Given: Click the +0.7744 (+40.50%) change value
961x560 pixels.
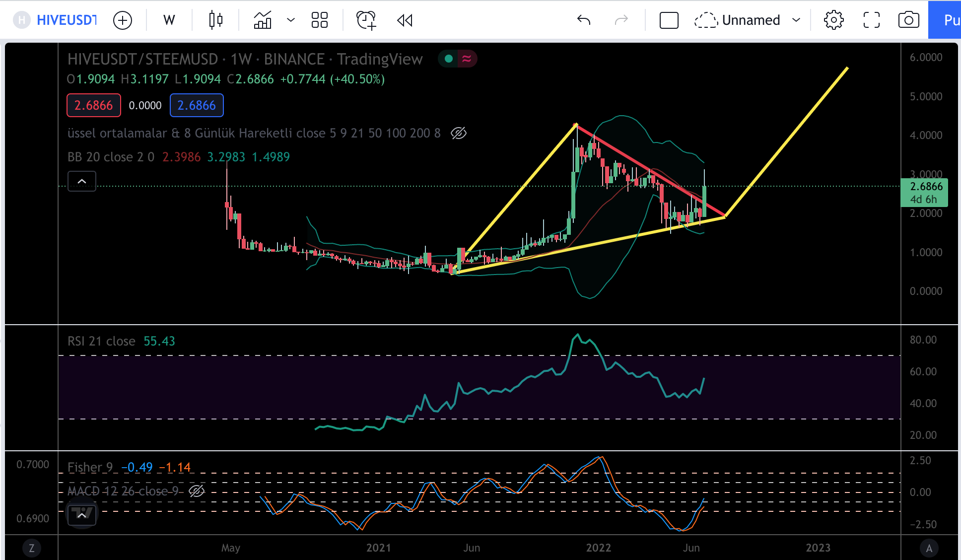Looking at the screenshot, I should pyautogui.click(x=333, y=79).
